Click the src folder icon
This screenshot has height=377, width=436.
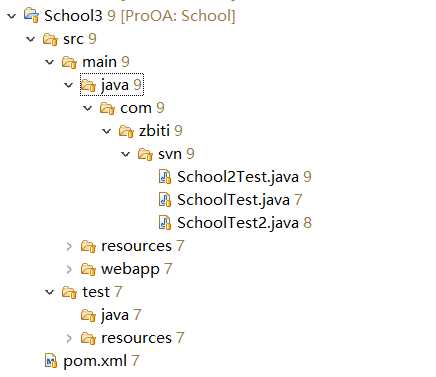50,39
